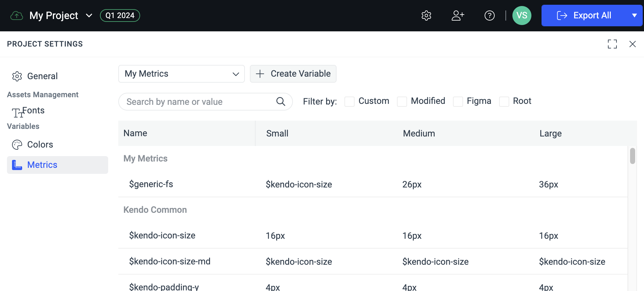Click the Medium value of $kendo-icon-size-md

[435, 262]
